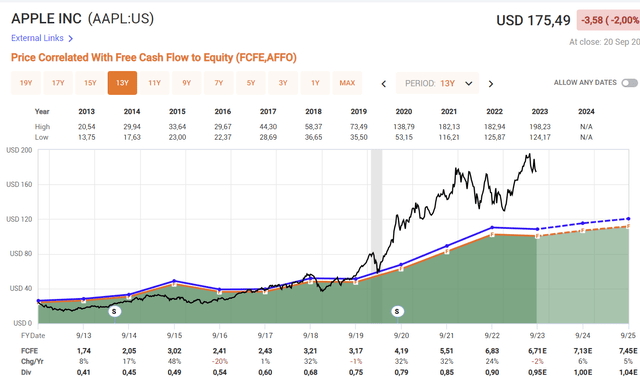Switch chart to 7Y period
The image size is (640, 380).
(x=219, y=83)
